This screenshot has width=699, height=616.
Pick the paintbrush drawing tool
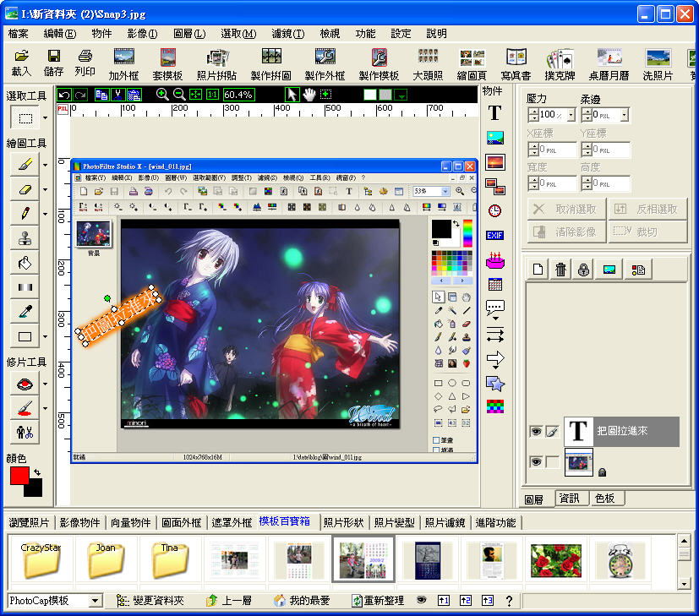[x=25, y=165]
